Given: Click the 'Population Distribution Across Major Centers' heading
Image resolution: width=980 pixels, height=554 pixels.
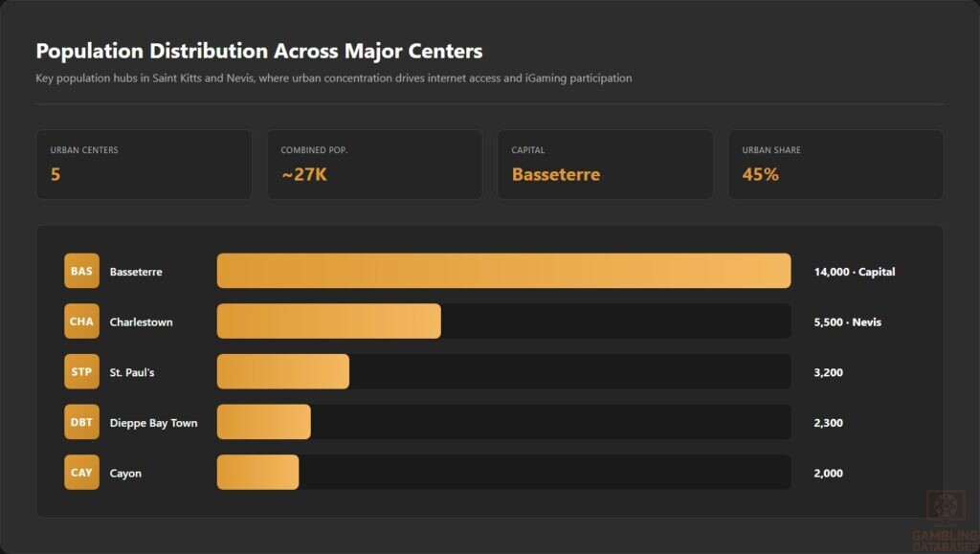Looking at the screenshot, I should tap(259, 52).
